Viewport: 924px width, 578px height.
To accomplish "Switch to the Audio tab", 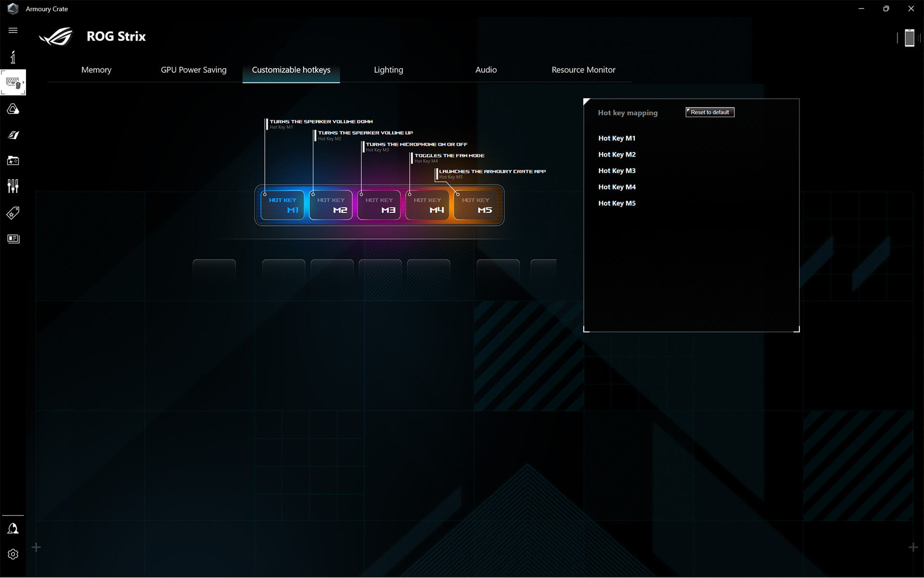I will pos(486,70).
